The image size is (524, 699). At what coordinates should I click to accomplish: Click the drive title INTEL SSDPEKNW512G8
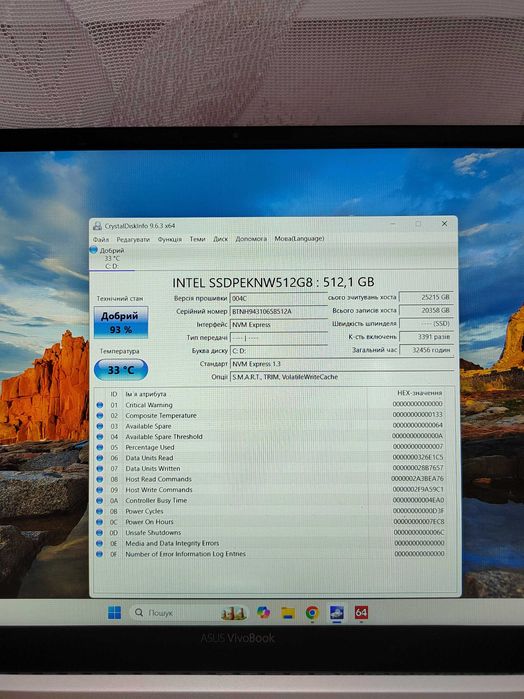point(273,282)
